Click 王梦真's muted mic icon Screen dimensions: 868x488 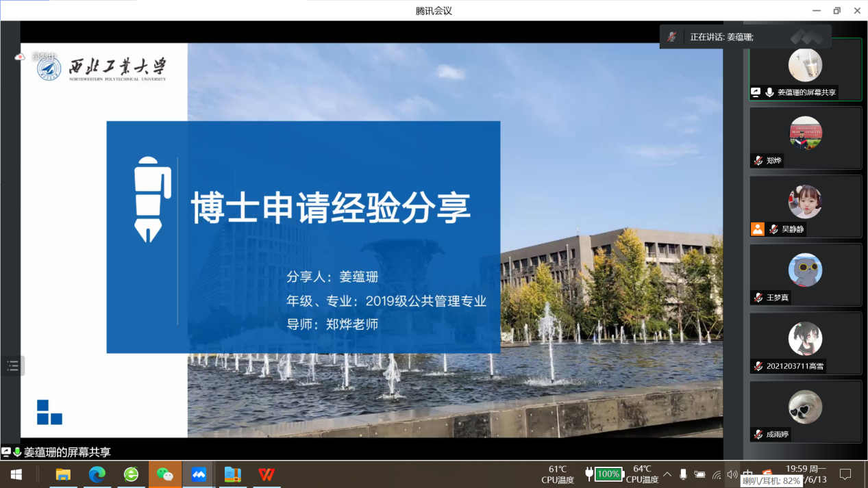[758, 298]
